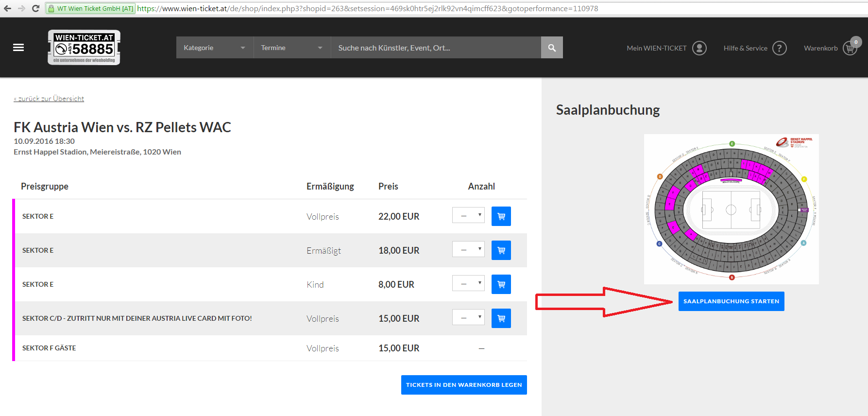Screen dimensions: 868x416
Task: Open quantity dropdown for Sektor E 8,00 EUR
Action: pyautogui.click(x=468, y=283)
